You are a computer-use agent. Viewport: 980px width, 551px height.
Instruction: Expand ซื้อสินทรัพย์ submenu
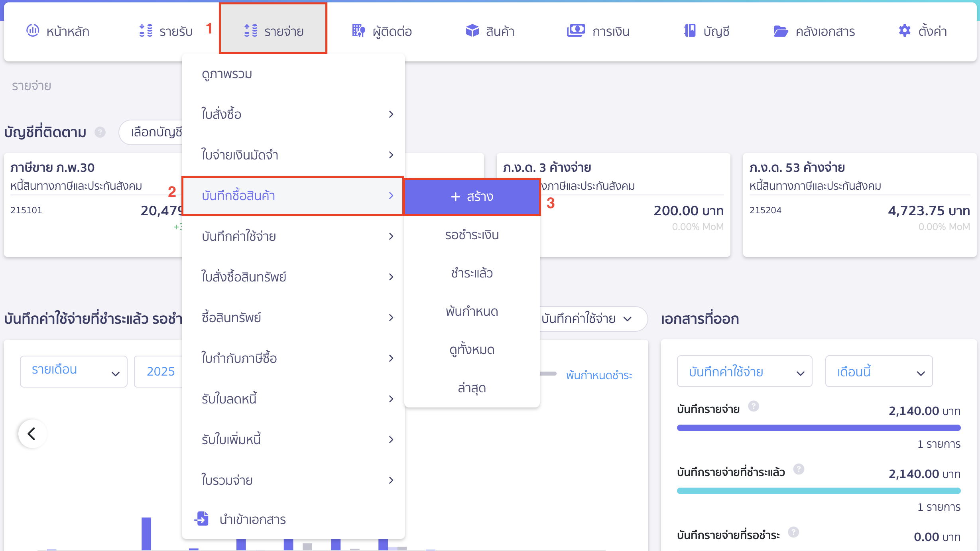(293, 318)
